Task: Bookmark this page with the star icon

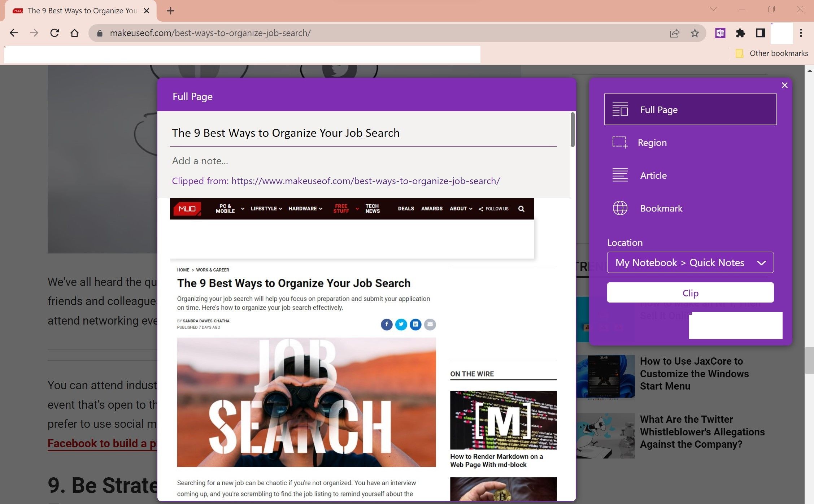Action: [695, 33]
